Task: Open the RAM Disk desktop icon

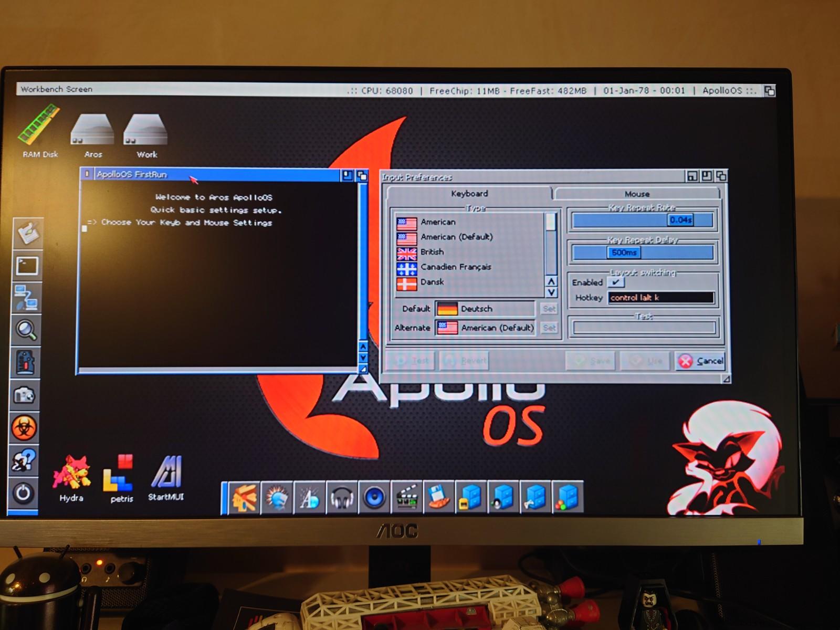Action: pyautogui.click(x=40, y=131)
